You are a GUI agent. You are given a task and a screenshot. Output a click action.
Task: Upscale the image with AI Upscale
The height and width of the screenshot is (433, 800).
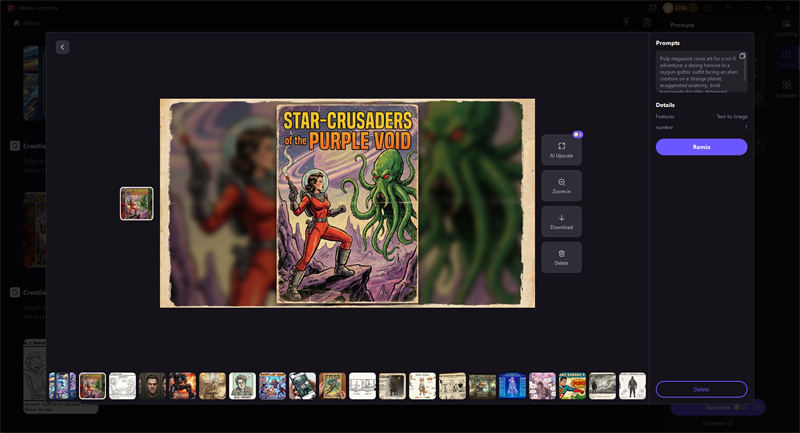(x=561, y=150)
